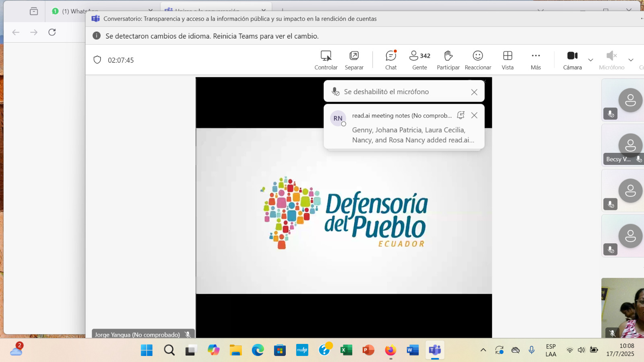Open Excel from the taskbar
This screenshot has height=362, width=644.
346,350
